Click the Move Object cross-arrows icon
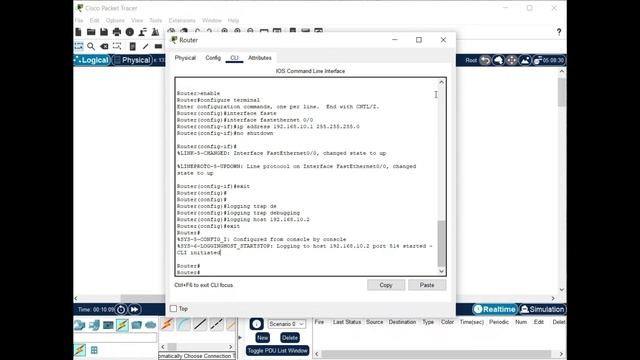 pos(512,60)
